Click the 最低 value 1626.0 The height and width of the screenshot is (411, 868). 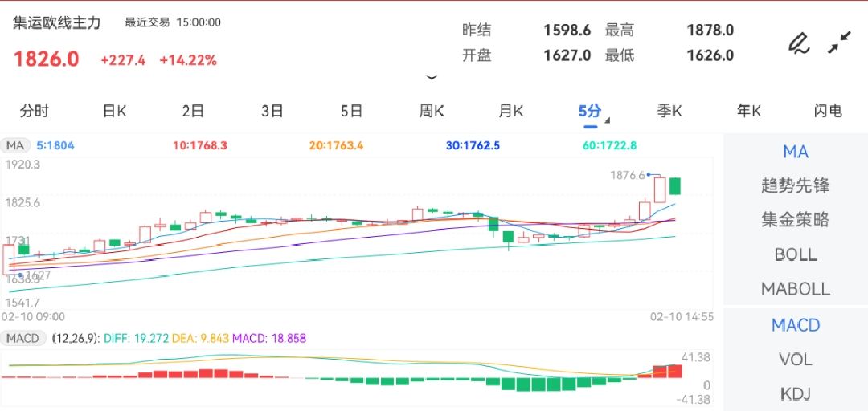point(710,55)
